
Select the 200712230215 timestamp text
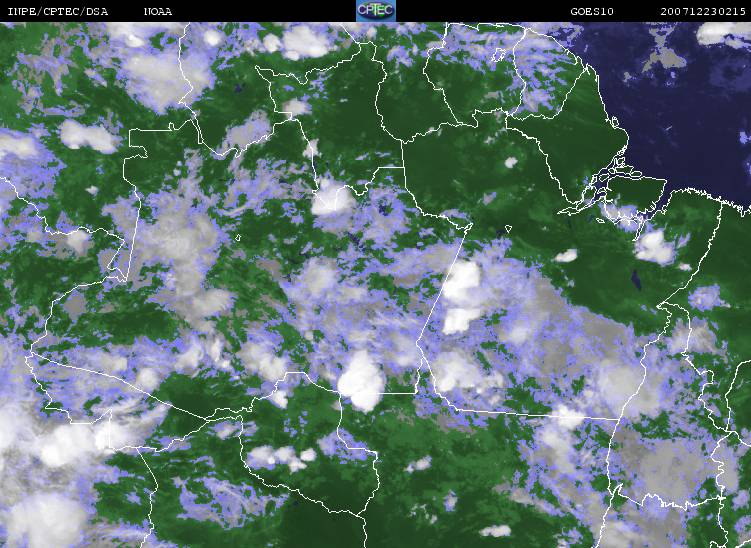coord(703,11)
